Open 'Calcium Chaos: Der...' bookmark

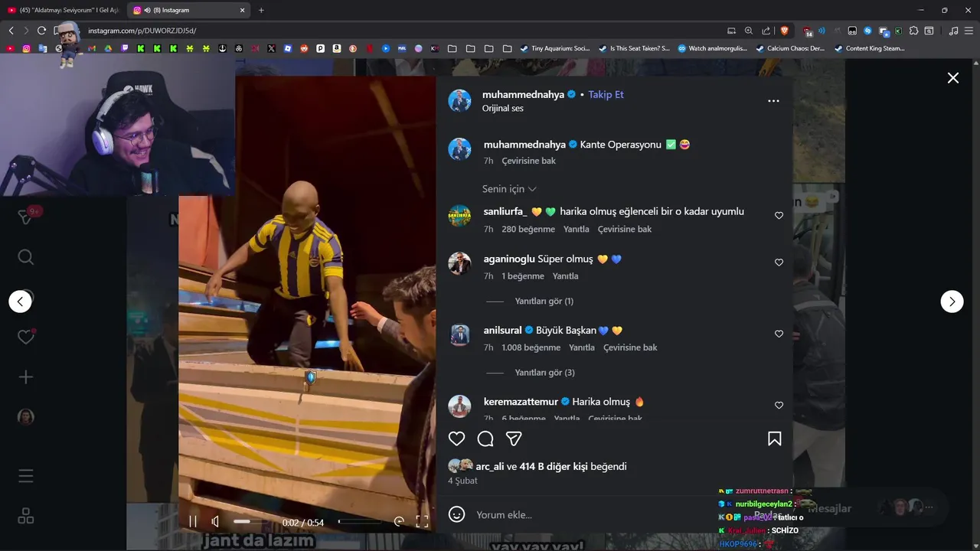[x=790, y=48]
